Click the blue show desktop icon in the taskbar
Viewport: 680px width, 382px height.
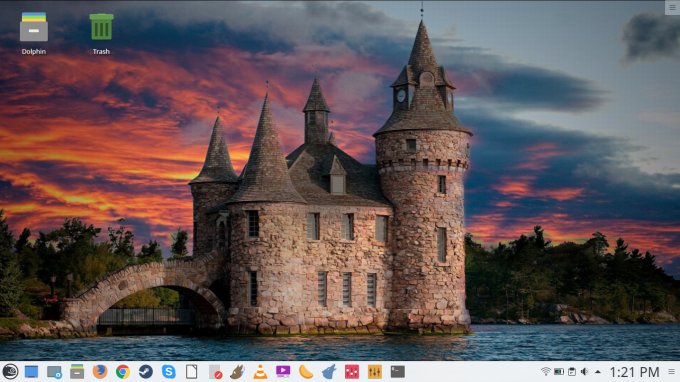(x=31, y=372)
